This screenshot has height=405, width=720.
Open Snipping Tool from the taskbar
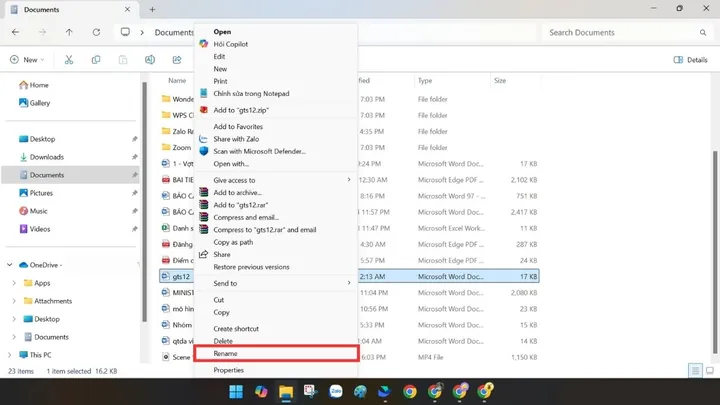(310, 392)
